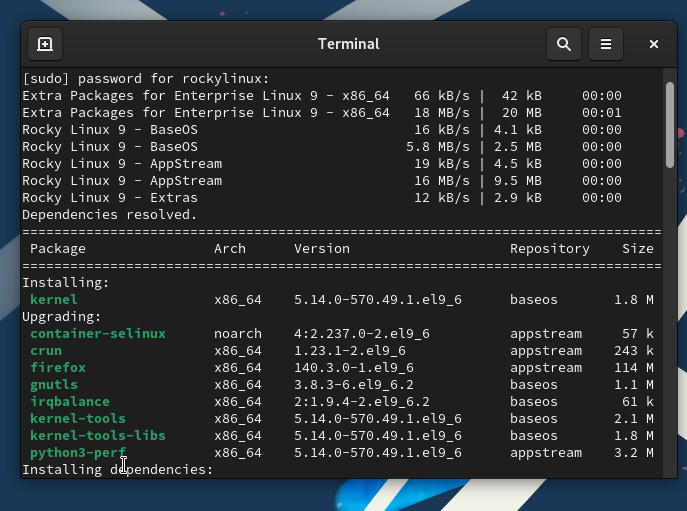Click the sudo password prompt line
The image size is (687, 511).
tap(146, 79)
